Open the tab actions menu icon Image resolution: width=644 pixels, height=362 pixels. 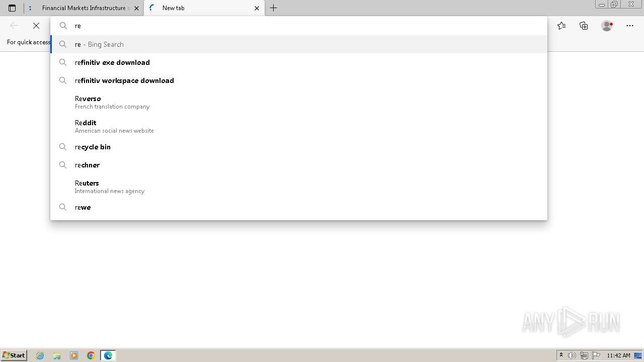(x=12, y=8)
